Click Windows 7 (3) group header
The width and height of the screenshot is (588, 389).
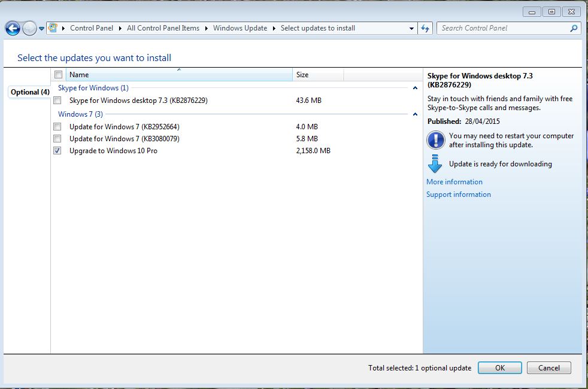coord(80,114)
